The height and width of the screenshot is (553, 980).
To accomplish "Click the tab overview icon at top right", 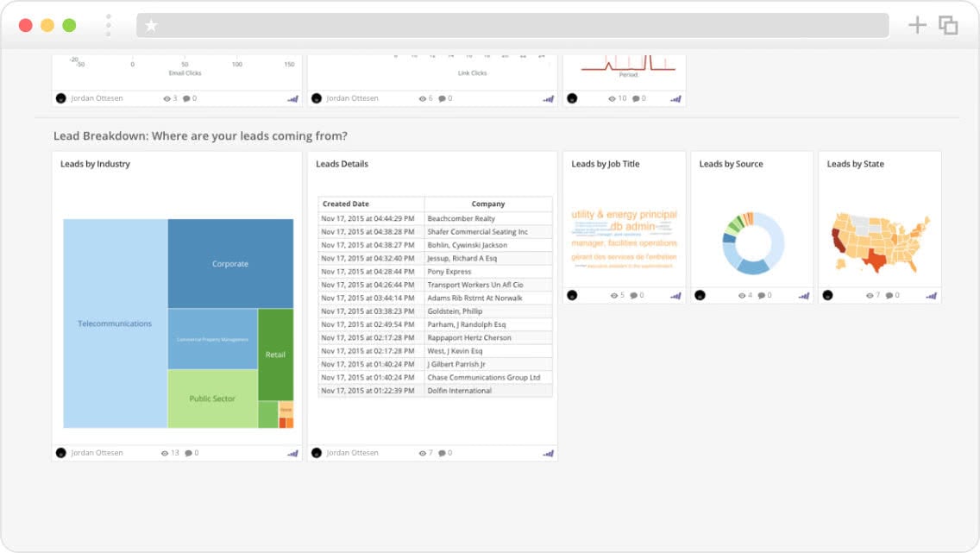I will pyautogui.click(x=948, y=25).
